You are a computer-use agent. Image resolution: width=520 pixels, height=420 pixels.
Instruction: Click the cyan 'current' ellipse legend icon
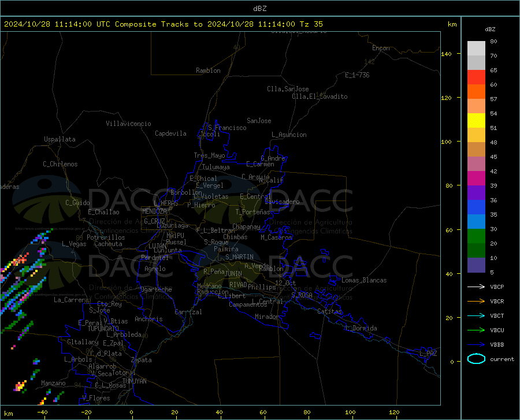click(476, 359)
